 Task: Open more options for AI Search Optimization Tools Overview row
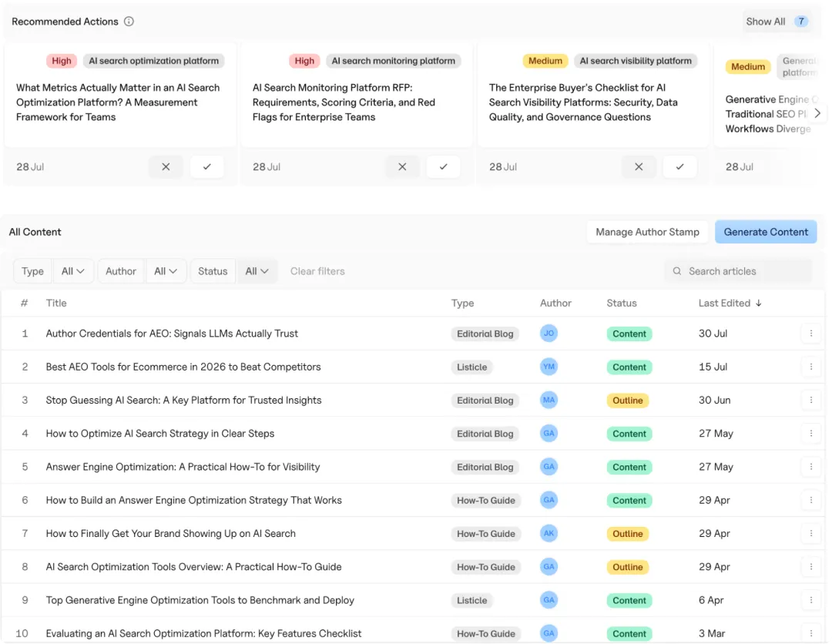811,566
